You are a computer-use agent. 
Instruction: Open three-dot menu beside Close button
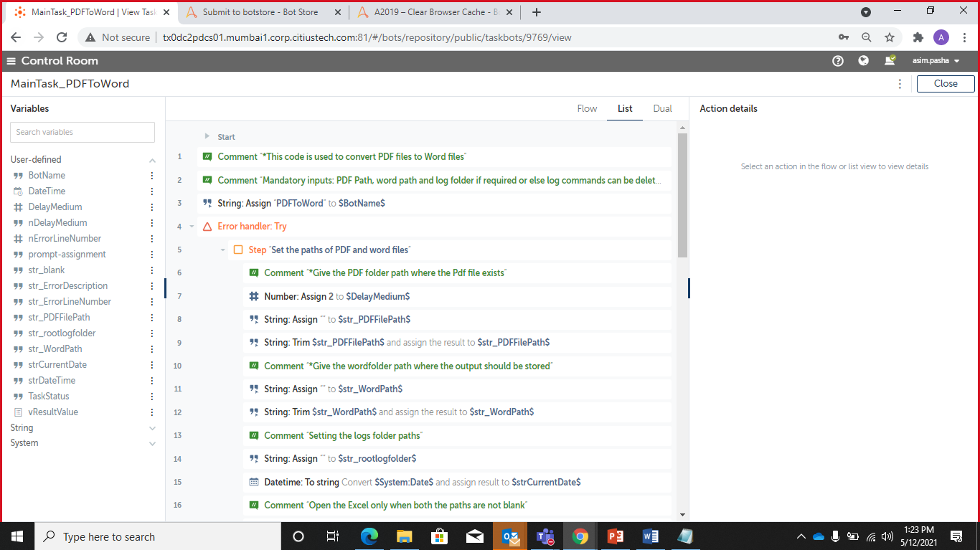900,84
